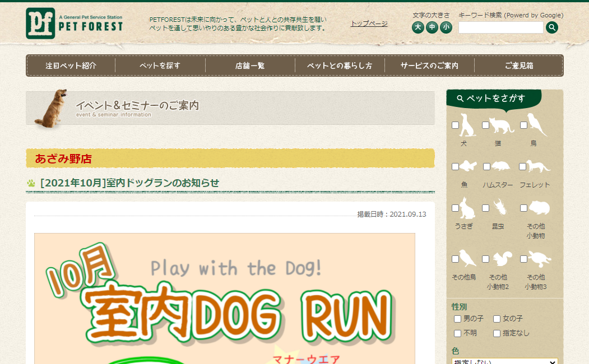The height and width of the screenshot is (364, 589).
Task: Tick the 不明 gender checkbox
Action: [457, 333]
